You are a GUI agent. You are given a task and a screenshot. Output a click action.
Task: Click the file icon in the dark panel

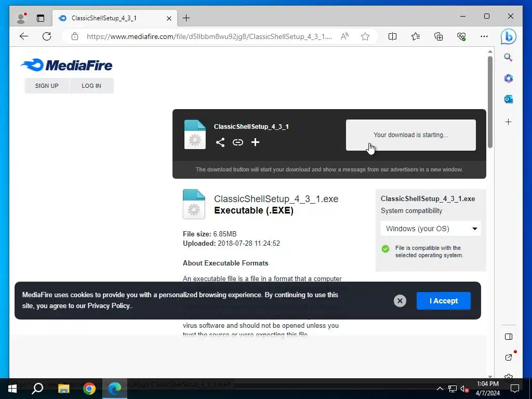(195, 135)
